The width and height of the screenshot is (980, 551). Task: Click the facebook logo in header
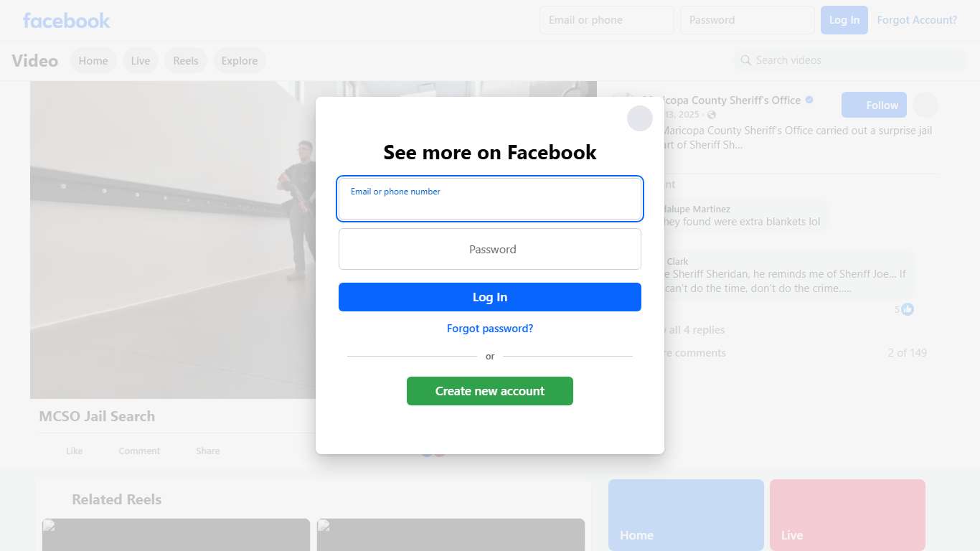[67, 20]
